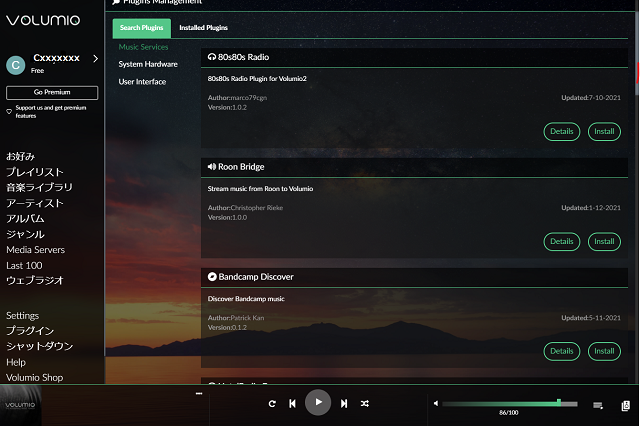The image size is (640, 426).
Task: Expand account chevron next to Cxxxxxxx
Action: point(96,59)
